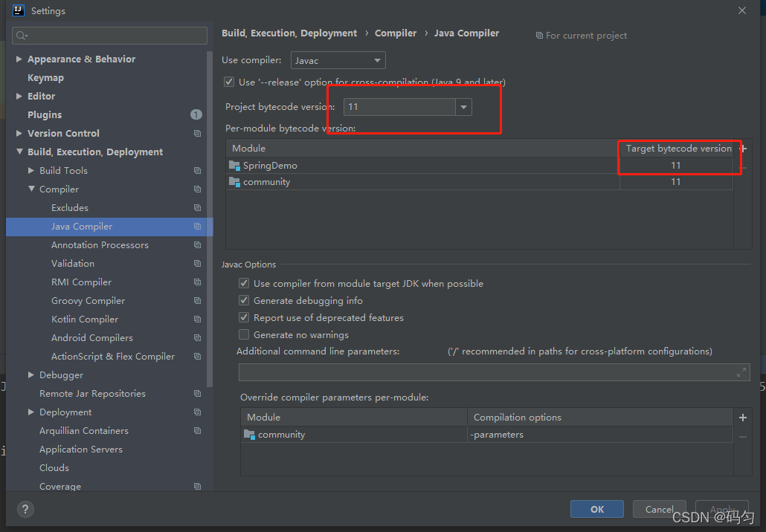Click the SpringDemo module folder icon
Viewport: 766px width, 532px height.
(234, 166)
